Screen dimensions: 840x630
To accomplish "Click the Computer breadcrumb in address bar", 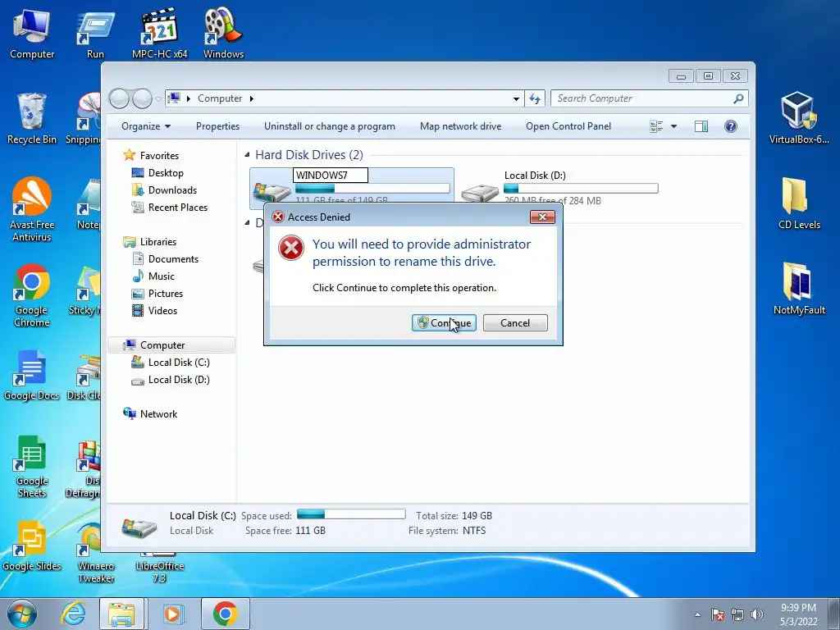I will click(220, 98).
